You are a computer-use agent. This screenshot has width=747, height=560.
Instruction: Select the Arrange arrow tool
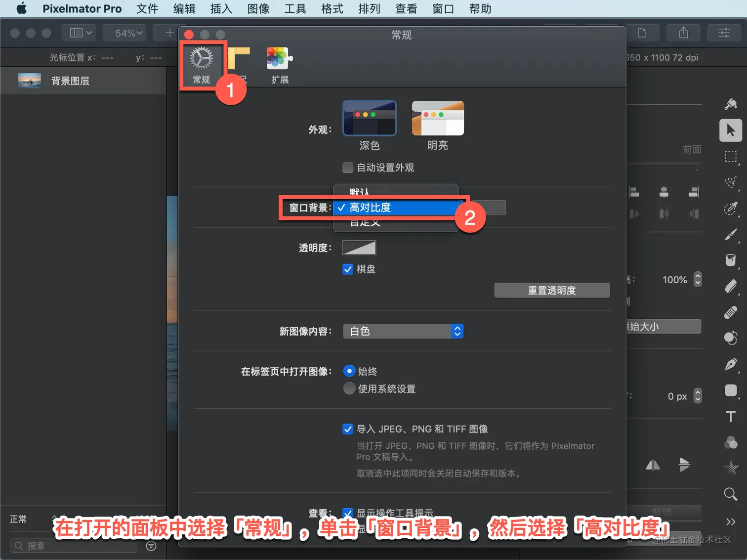point(731,130)
